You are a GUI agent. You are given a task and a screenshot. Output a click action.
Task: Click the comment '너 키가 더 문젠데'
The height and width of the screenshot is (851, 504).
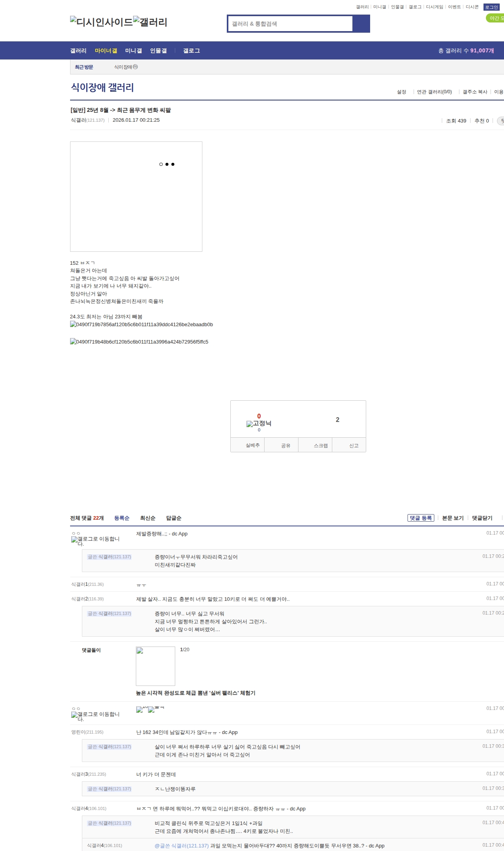pos(156,775)
